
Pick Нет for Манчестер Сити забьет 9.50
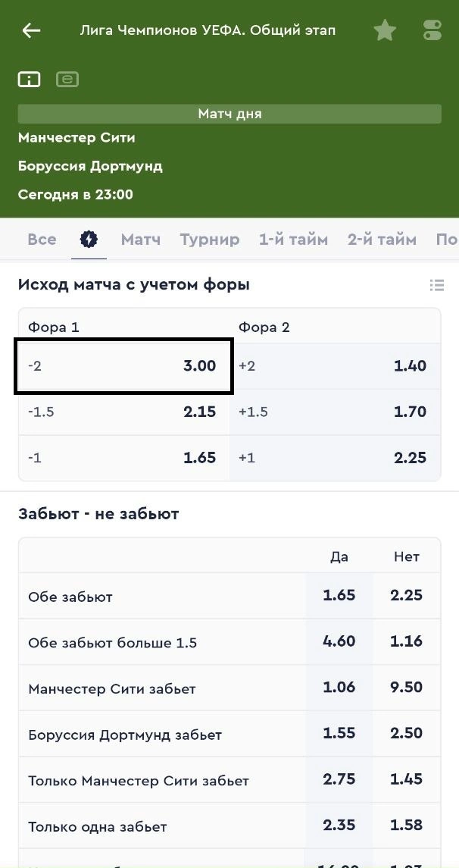[x=407, y=688]
